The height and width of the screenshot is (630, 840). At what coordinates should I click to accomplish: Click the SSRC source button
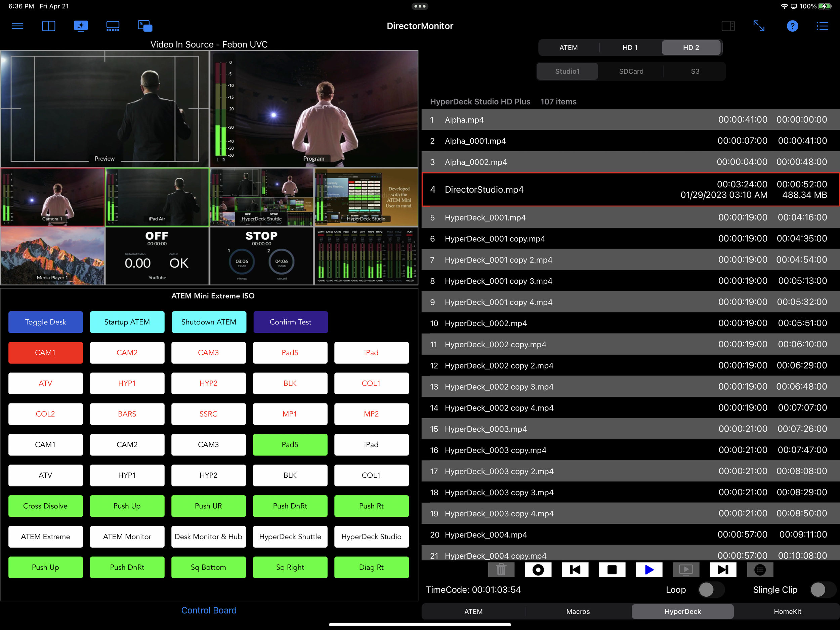[208, 414]
